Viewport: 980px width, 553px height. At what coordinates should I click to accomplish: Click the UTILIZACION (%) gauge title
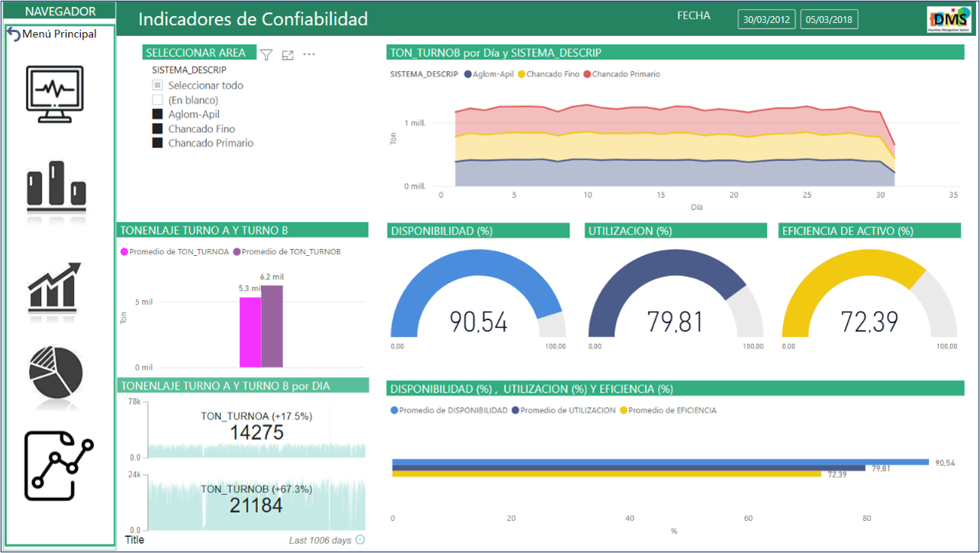tap(630, 231)
